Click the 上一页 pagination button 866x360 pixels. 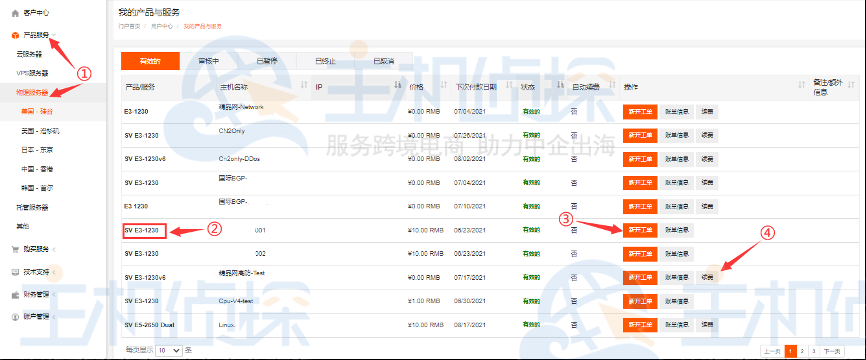772,351
